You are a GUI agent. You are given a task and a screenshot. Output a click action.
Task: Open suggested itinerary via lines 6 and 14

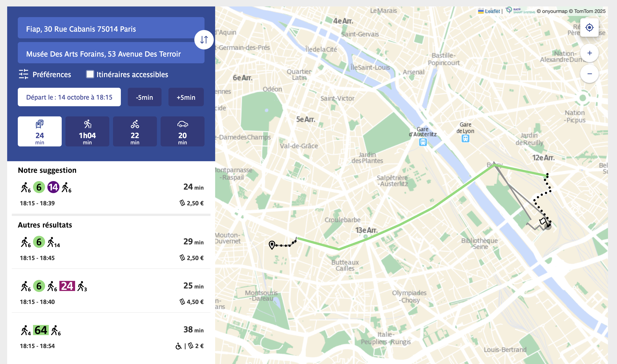pyautogui.click(x=111, y=194)
